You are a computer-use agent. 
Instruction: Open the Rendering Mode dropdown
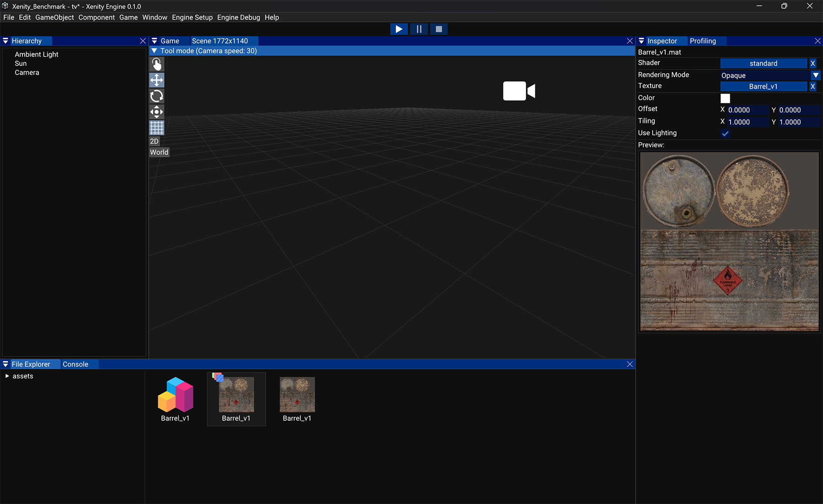[x=816, y=75]
